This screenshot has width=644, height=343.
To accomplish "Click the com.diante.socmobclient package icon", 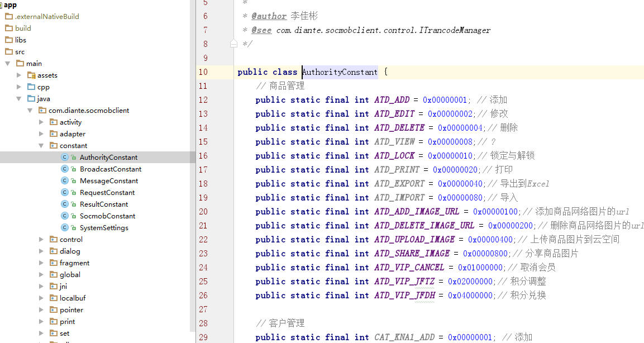I will coord(42,111).
